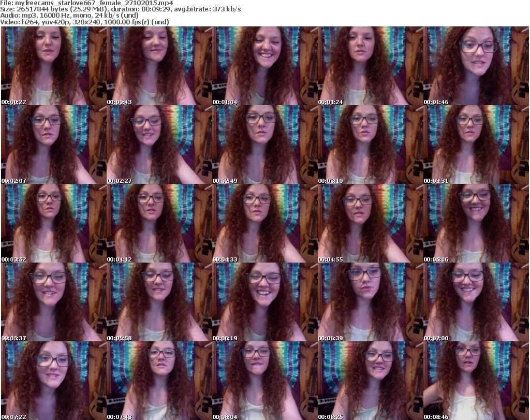Select the thumbnail frame stamped 00:01:04
The height and width of the screenshot is (420, 530).
[264, 66]
